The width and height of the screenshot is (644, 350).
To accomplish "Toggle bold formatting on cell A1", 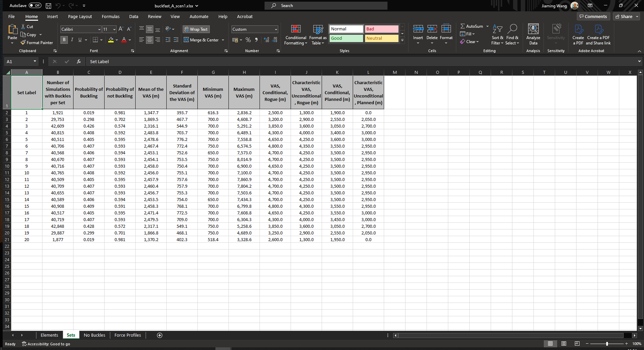I will (x=64, y=40).
